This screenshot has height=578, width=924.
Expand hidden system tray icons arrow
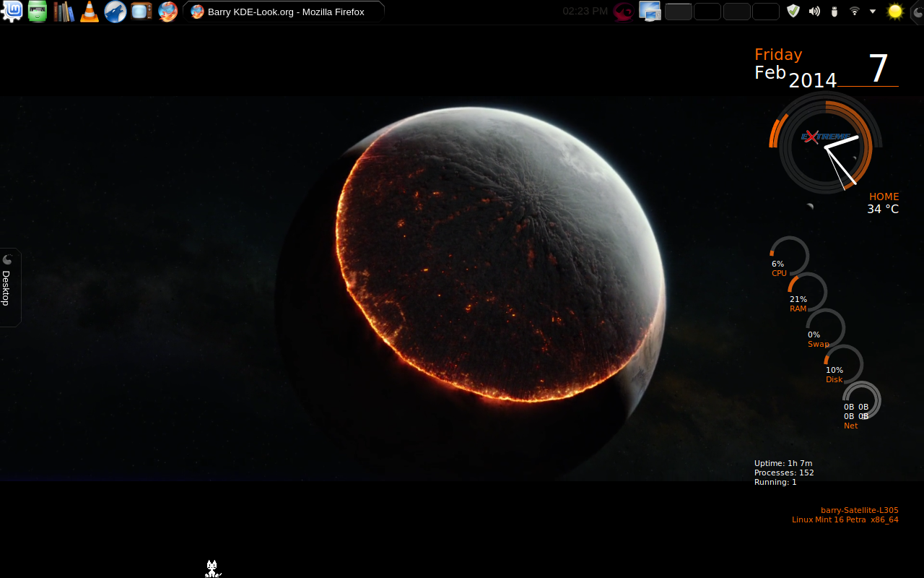coord(873,11)
